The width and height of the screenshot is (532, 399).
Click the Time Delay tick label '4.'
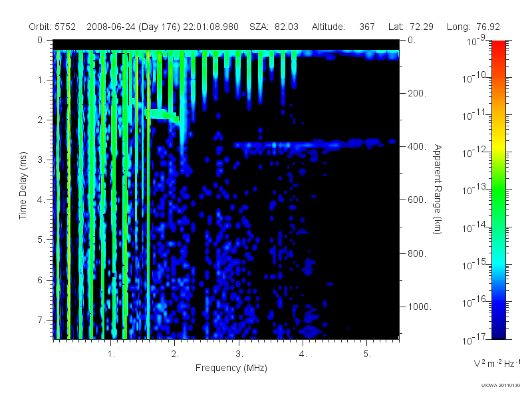(x=41, y=200)
